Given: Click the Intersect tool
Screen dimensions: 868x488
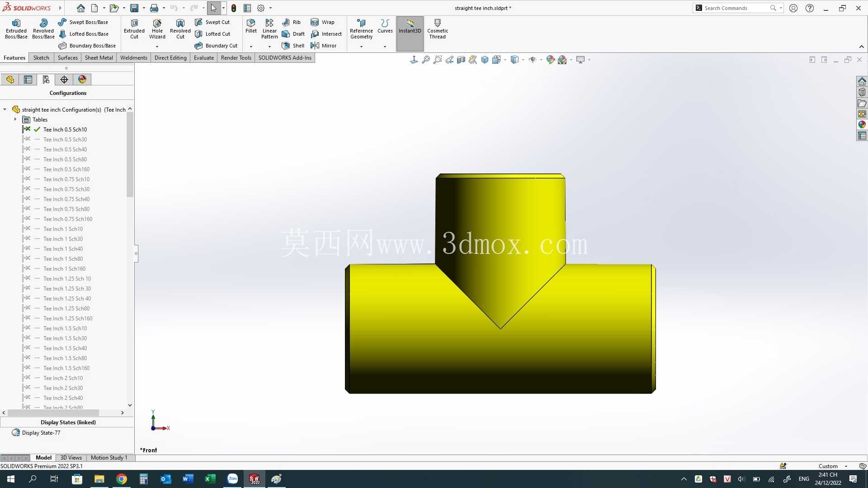Looking at the screenshot, I should pyautogui.click(x=326, y=34).
